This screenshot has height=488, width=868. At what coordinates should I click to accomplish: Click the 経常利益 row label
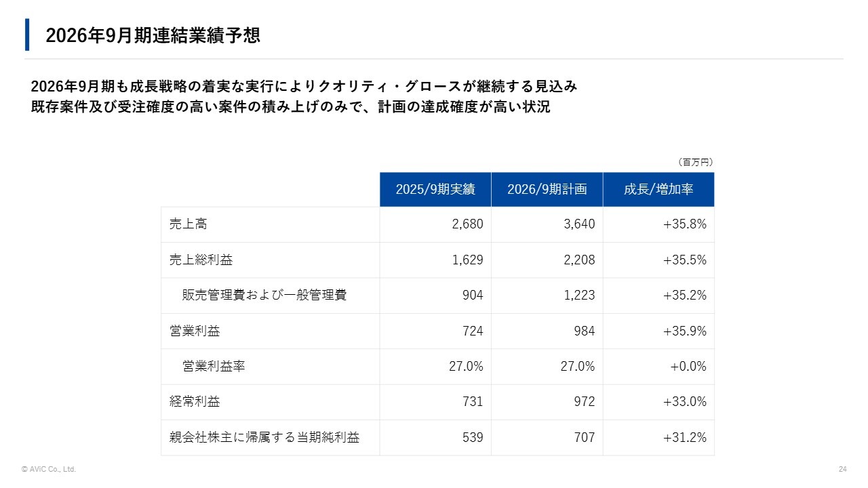click(x=195, y=402)
